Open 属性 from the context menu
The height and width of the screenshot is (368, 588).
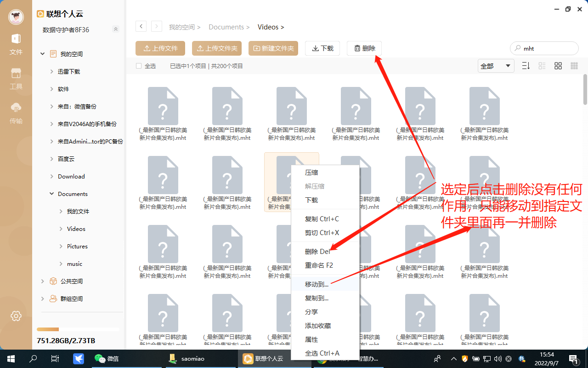325,339
